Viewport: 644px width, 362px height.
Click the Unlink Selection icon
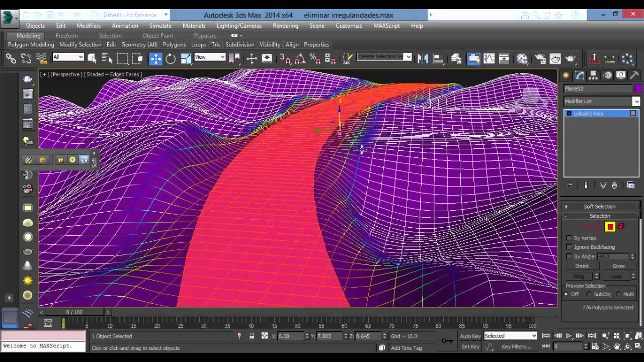26,59
